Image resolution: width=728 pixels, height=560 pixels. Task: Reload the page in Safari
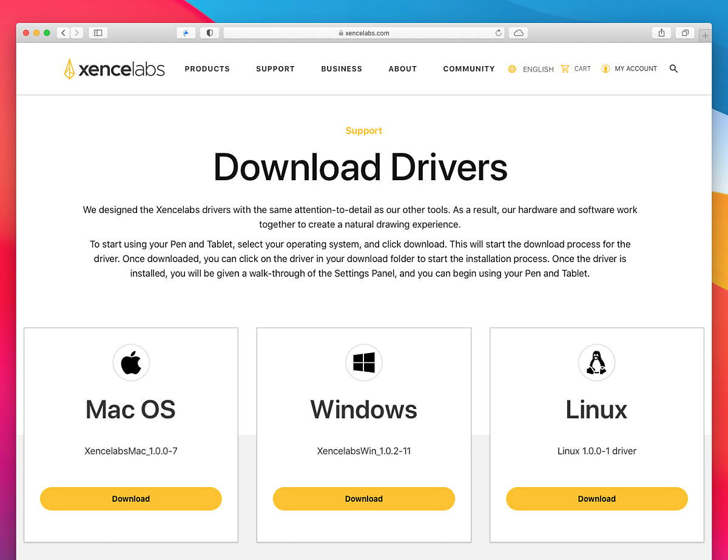point(499,33)
